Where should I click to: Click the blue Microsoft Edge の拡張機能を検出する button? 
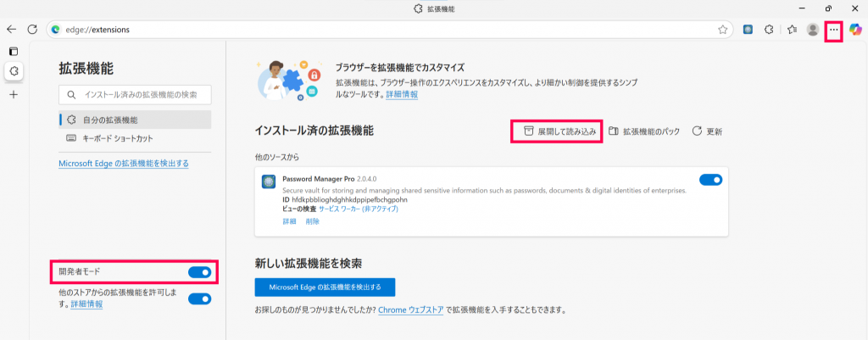tap(325, 287)
